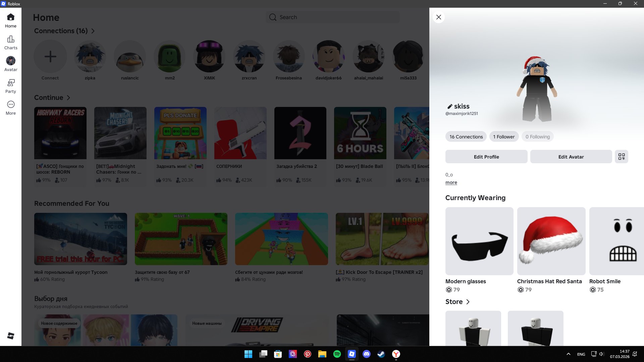
Task: Open Froseabesina's connection avatar
Action: pos(289,56)
